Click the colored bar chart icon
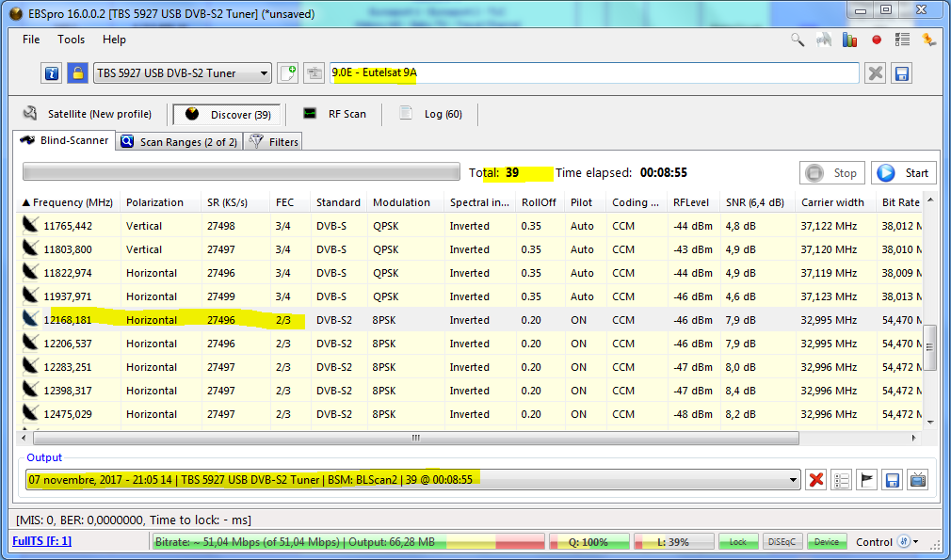The width and height of the screenshot is (951, 560). coord(850,40)
